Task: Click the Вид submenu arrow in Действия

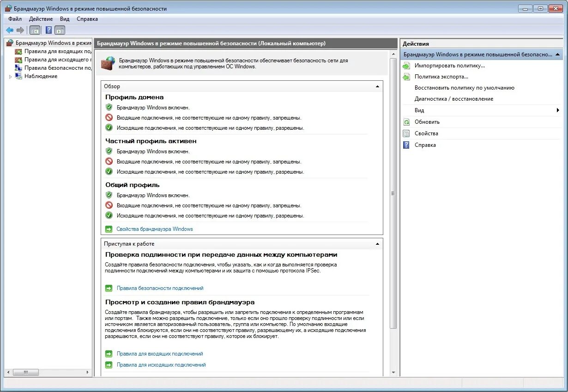Action: pyautogui.click(x=558, y=110)
